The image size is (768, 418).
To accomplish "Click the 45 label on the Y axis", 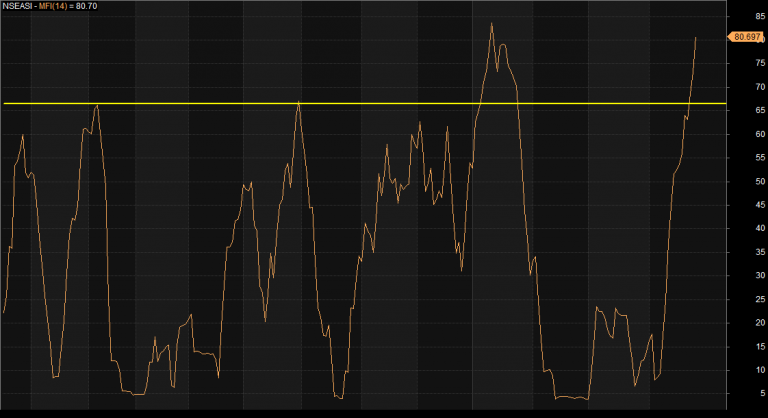I will tap(760, 205).
